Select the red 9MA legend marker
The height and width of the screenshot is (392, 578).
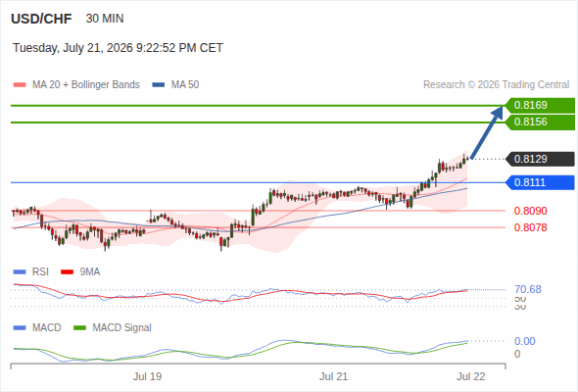pos(67,272)
